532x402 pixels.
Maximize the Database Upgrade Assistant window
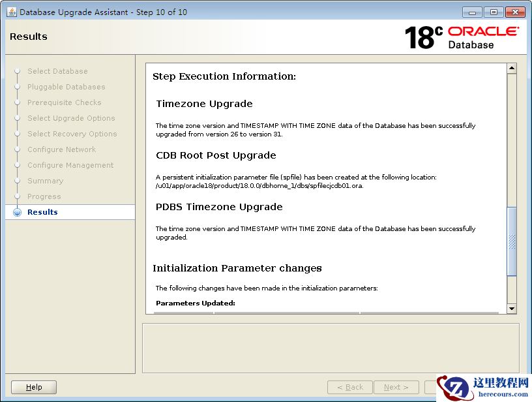[494, 12]
